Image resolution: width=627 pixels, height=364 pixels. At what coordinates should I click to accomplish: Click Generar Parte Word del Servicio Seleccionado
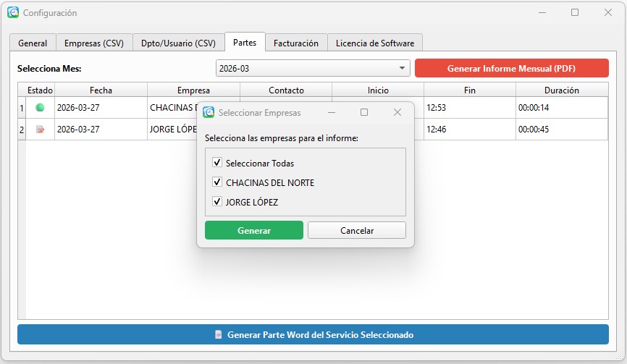pyautogui.click(x=313, y=335)
